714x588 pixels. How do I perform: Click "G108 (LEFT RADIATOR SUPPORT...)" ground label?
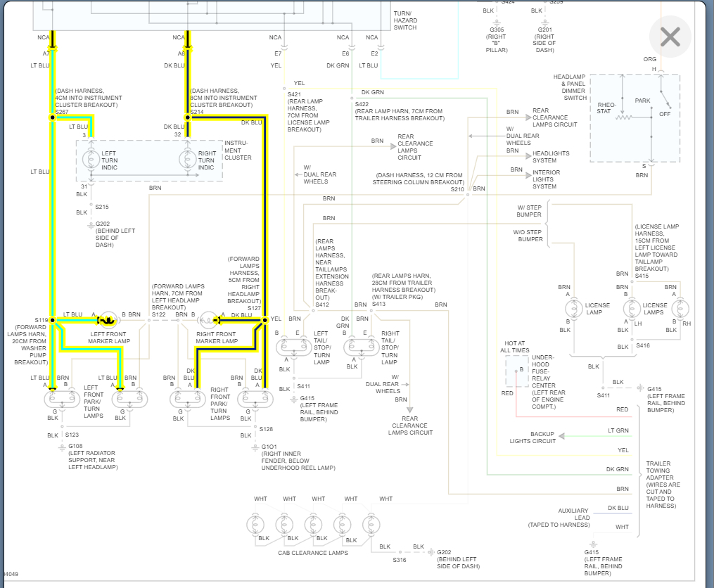point(93,457)
